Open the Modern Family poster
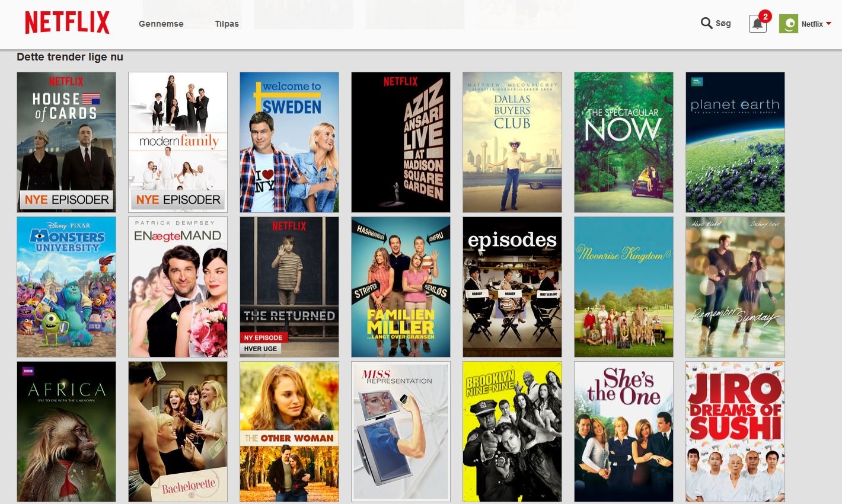The height and width of the screenshot is (504, 842). (x=178, y=142)
